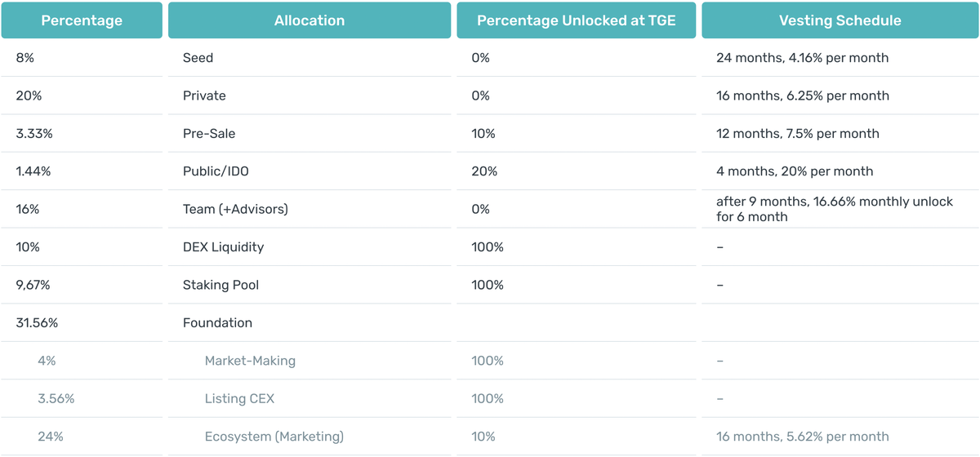Select the Team (+Advisors) cell
Viewport: 980px width, 457px height.
[x=235, y=209]
